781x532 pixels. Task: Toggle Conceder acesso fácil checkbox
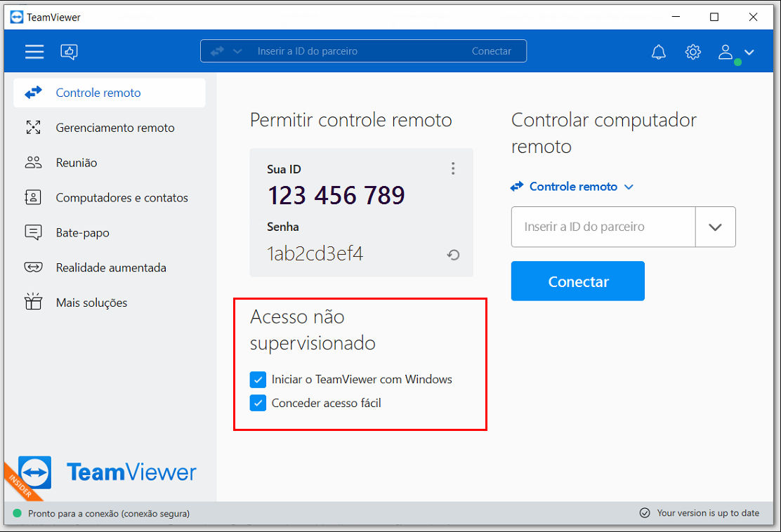pos(258,403)
